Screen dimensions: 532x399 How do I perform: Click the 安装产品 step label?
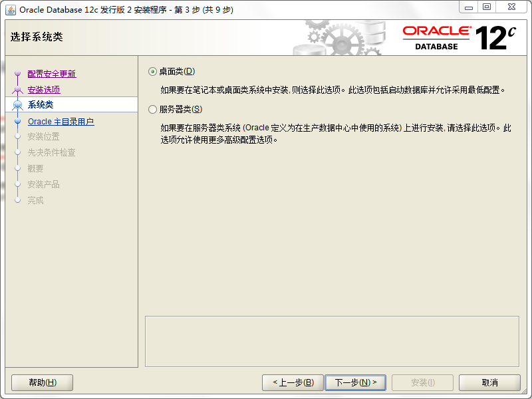coord(43,185)
